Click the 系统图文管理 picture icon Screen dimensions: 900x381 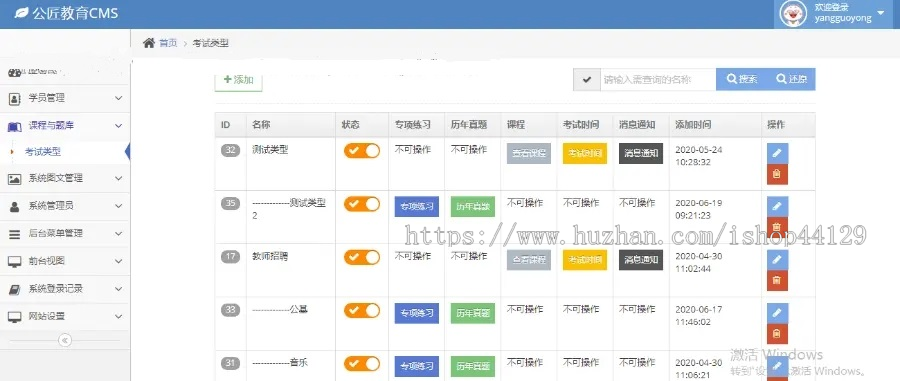(x=15, y=178)
